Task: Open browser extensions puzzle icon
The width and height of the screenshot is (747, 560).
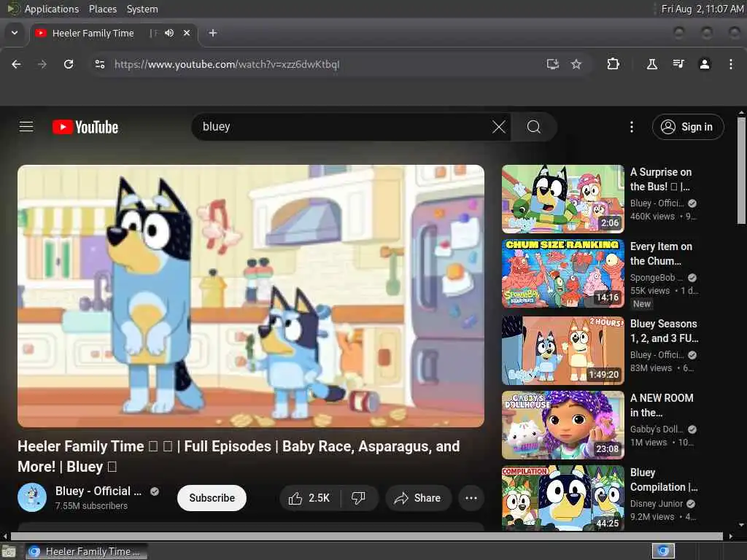Action: pos(613,64)
